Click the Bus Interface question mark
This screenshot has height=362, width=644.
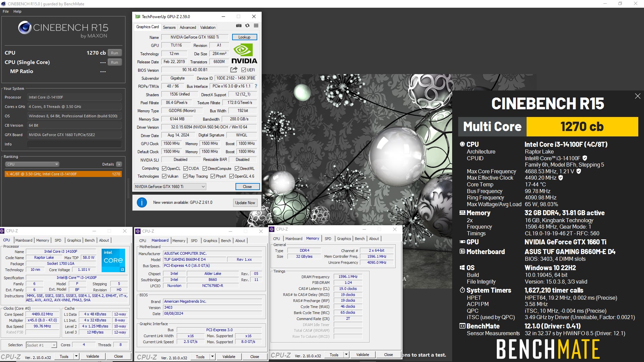[x=256, y=86]
